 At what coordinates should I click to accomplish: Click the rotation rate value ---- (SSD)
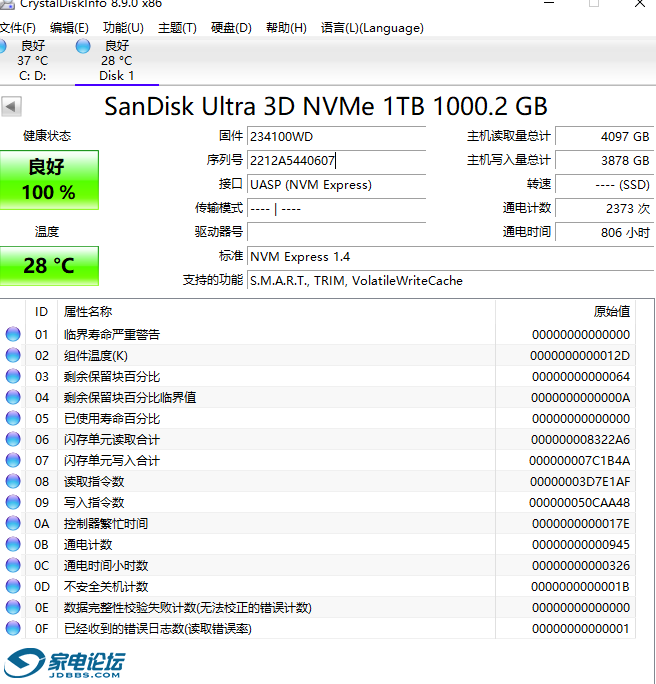pyautogui.click(x=605, y=185)
